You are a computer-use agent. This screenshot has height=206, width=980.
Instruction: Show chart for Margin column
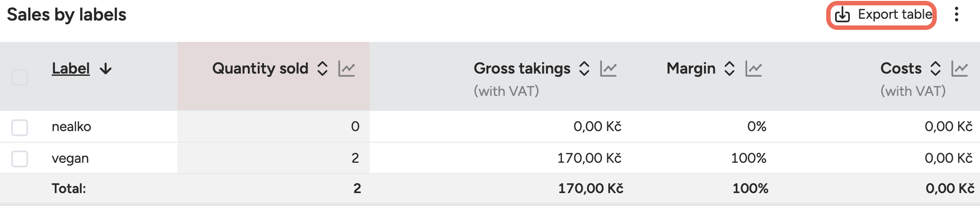754,69
